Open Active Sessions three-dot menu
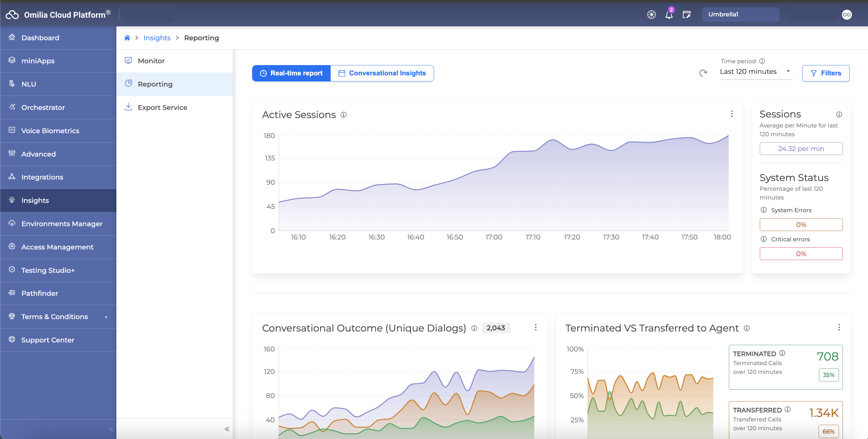Viewport: 868px width, 439px height. pos(732,114)
